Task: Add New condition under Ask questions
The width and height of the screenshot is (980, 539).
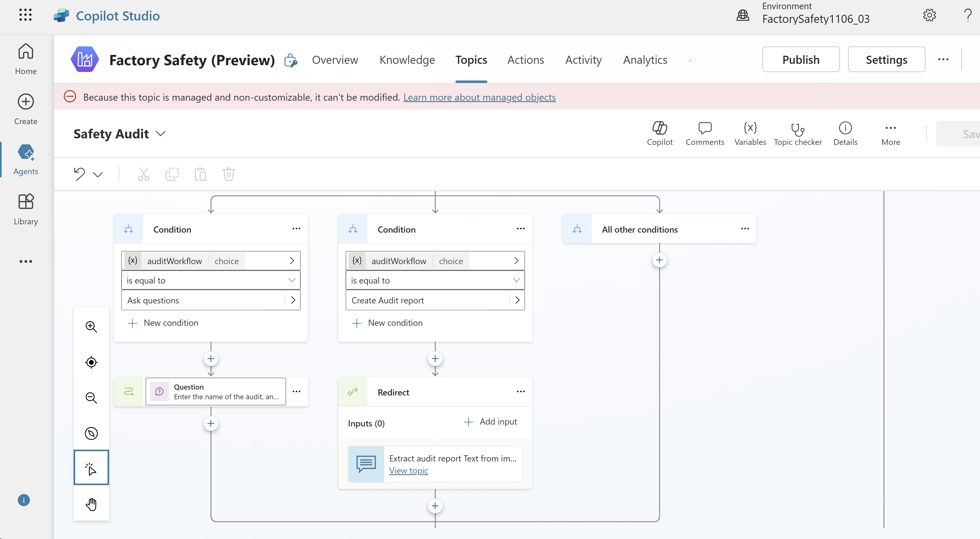Action: click(x=163, y=323)
